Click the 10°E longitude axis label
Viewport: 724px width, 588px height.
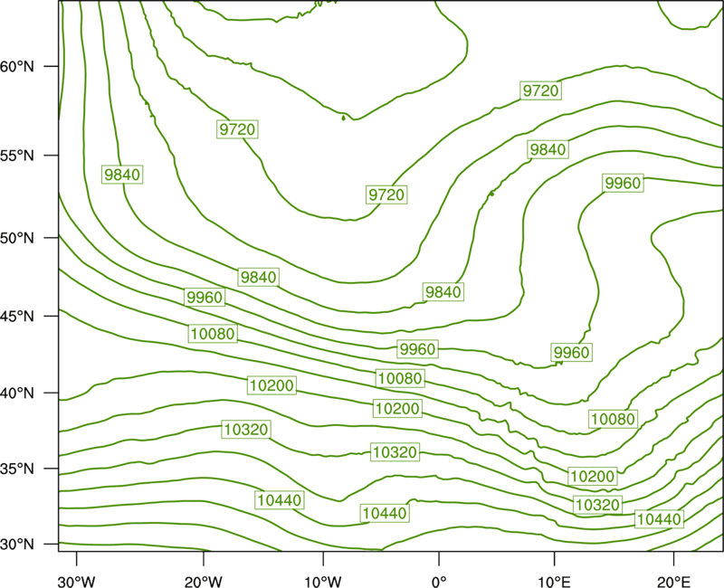[x=554, y=582]
